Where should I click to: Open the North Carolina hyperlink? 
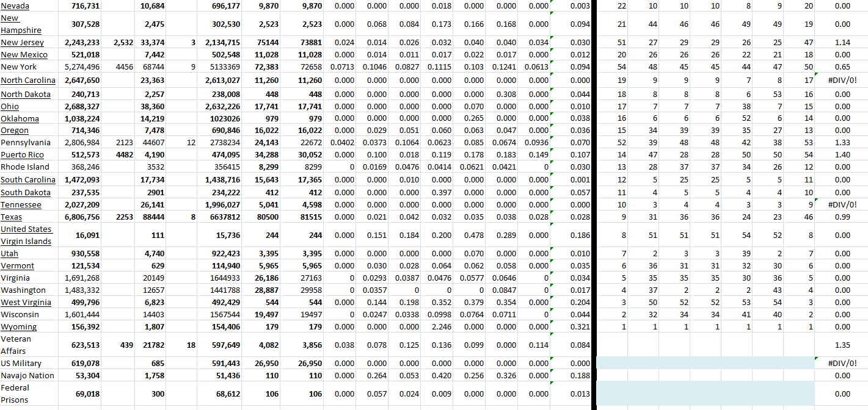(27, 81)
